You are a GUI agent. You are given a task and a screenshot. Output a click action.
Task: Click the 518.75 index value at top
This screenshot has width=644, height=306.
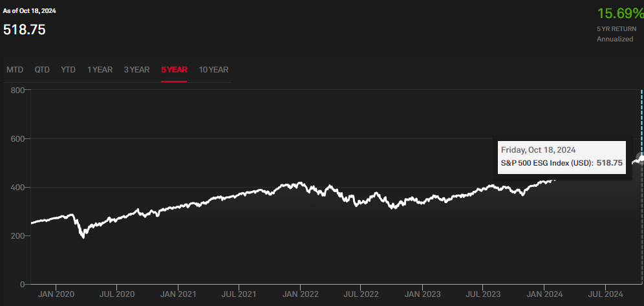pos(24,30)
